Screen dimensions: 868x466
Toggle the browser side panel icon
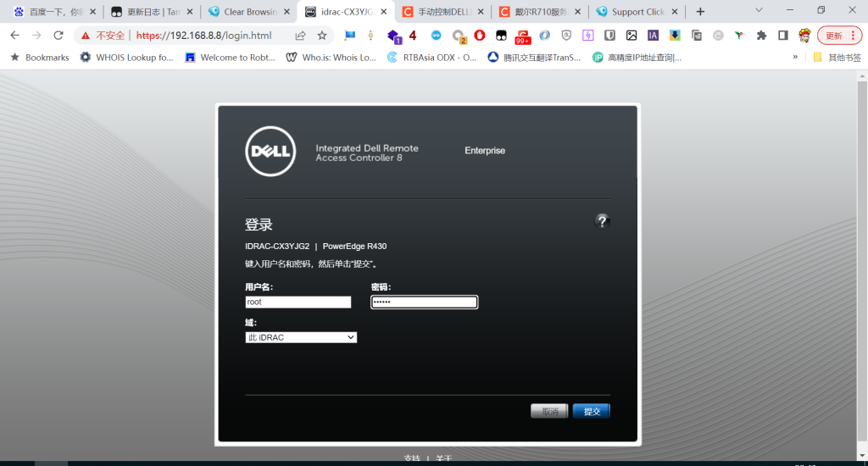[x=782, y=36]
